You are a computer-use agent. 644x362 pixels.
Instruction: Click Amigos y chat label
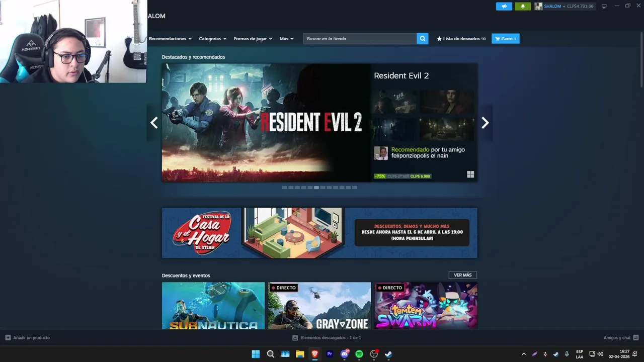pyautogui.click(x=617, y=338)
